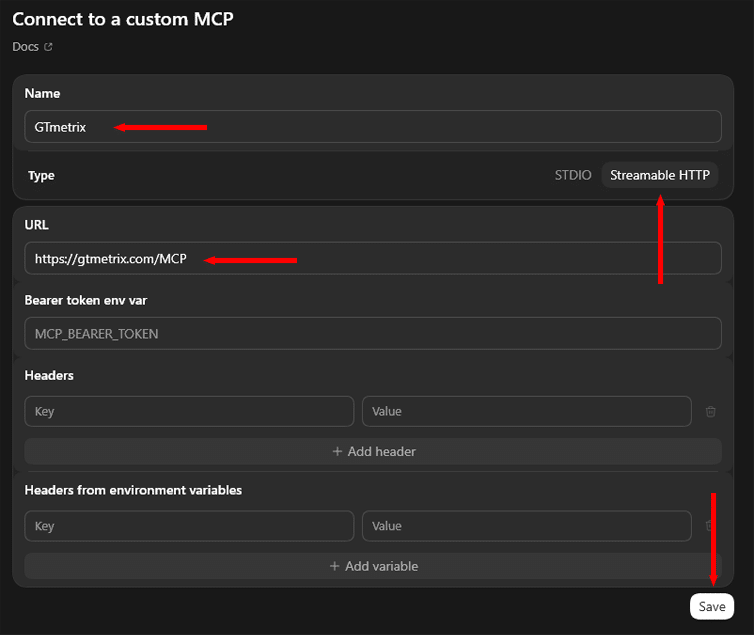
Task: Focus the Bearer token env var field
Action: click(373, 333)
